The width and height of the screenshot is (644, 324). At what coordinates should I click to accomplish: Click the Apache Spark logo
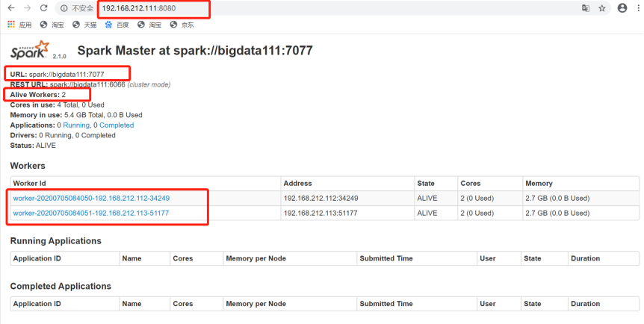tap(30, 50)
